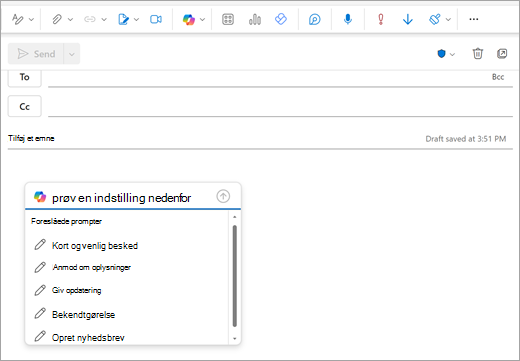Click the Copilot logo in prompt box
Viewport: 520px width, 361px height.
[x=40, y=197]
